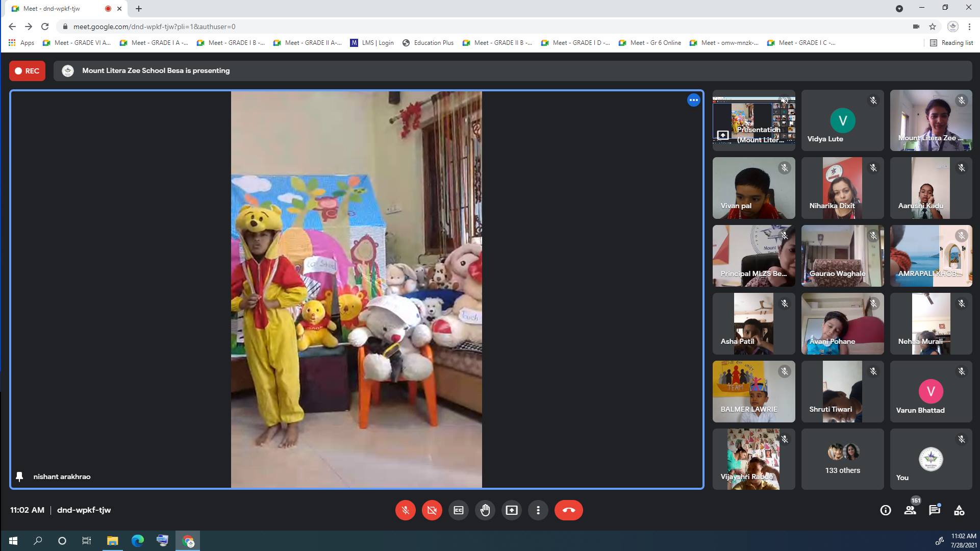Open the Meet - GRADE I B bookmark
The width and height of the screenshot is (980, 551).
[x=231, y=43]
